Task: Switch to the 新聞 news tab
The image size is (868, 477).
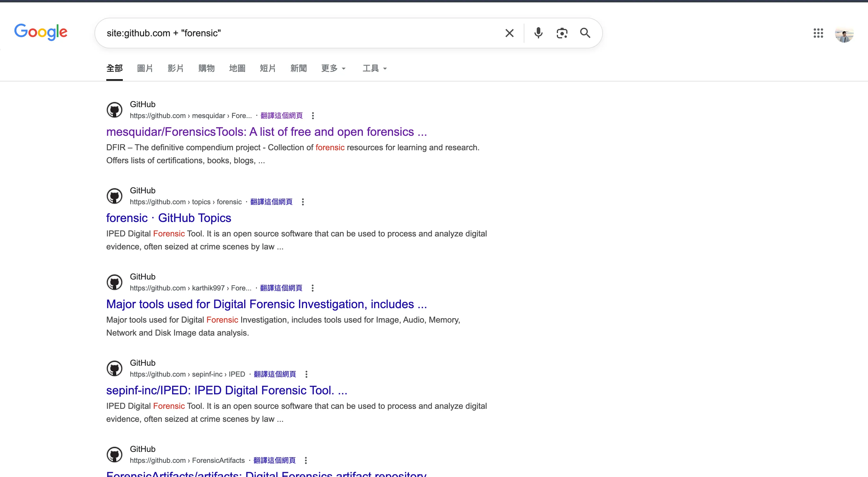Action: [x=298, y=68]
